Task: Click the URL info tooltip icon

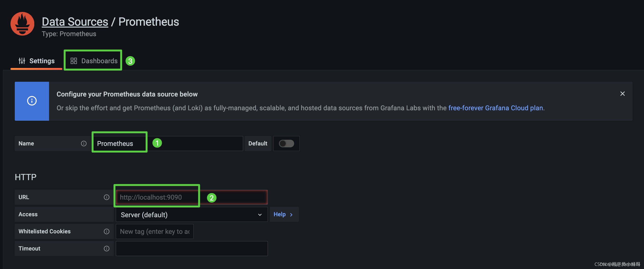Action: click(106, 197)
